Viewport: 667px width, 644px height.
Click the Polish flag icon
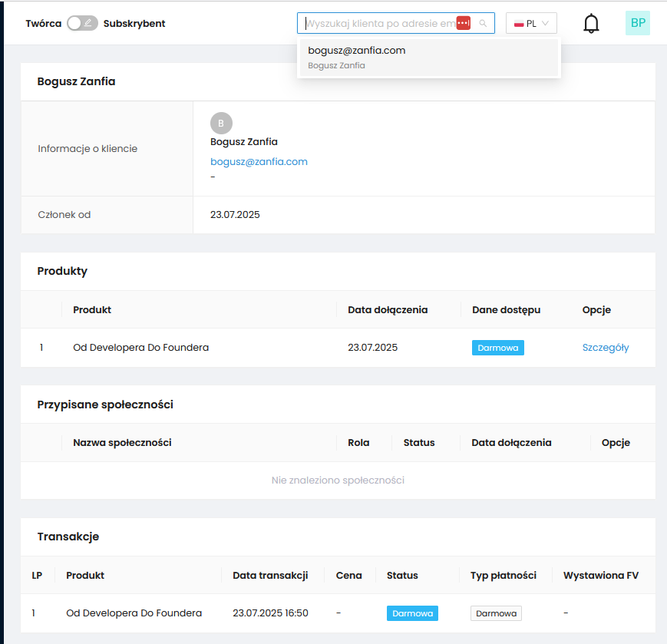(x=519, y=24)
